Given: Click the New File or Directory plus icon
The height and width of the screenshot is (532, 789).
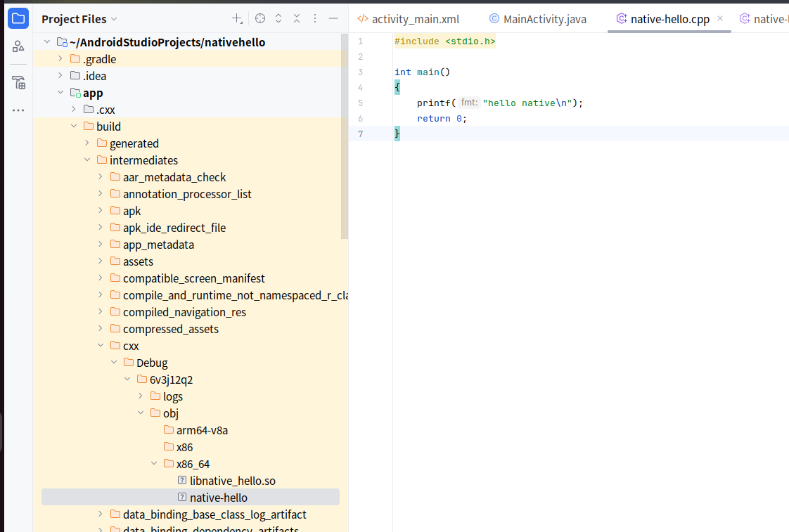Looking at the screenshot, I should (237, 18).
